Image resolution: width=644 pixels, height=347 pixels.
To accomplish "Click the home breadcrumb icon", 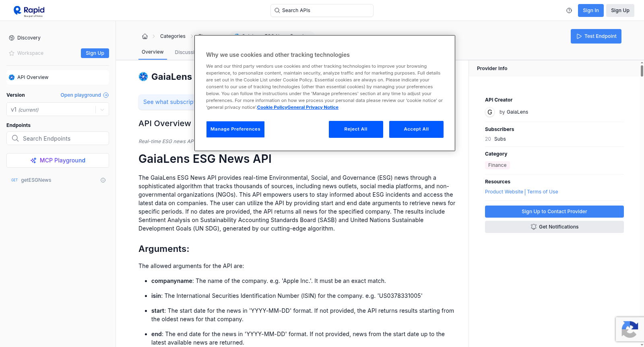I will pos(145,36).
